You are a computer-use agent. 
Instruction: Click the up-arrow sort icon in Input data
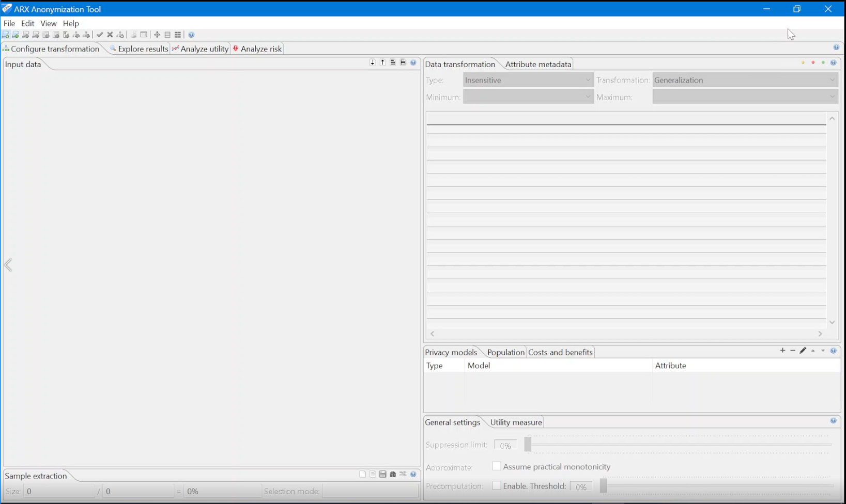point(383,62)
